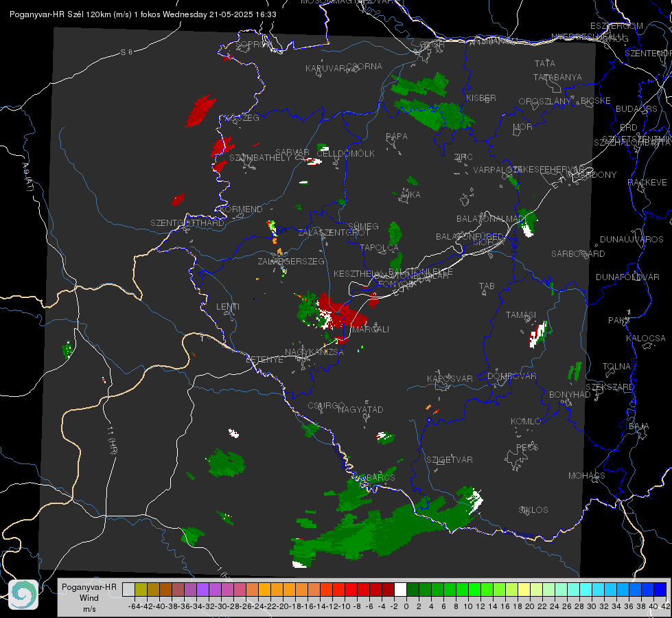The width and height of the screenshot is (672, 618).
Task: Click the BICSKE city label
Action: pos(596,100)
